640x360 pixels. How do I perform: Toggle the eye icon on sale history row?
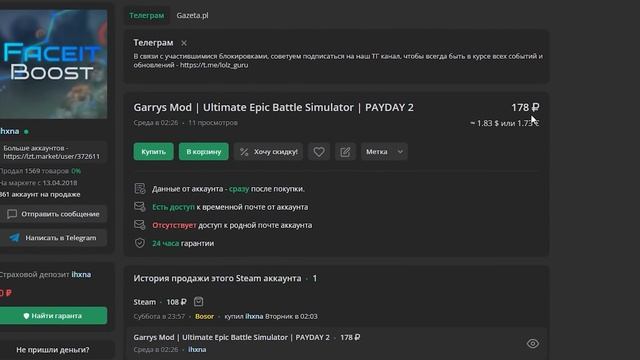point(533,344)
